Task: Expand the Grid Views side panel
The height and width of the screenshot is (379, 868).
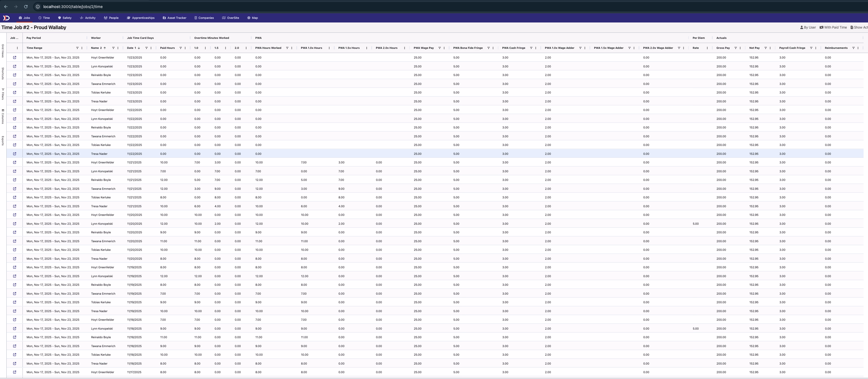Action: (3, 50)
